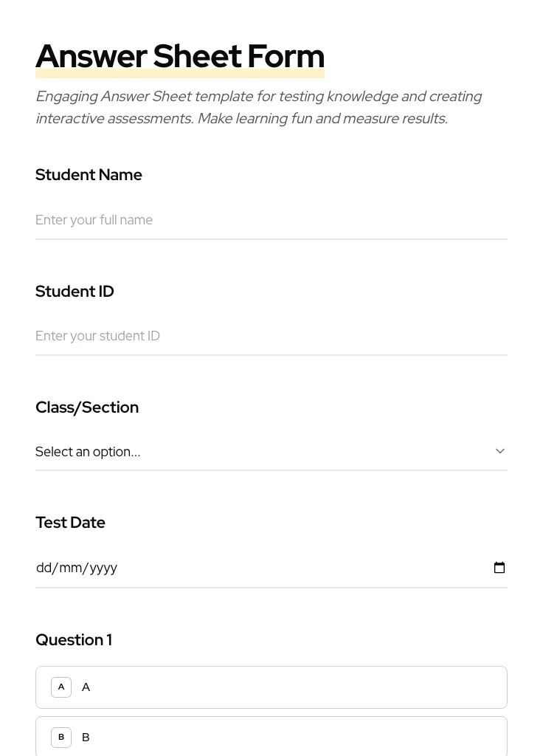Click the Test Date label text

[x=70, y=522]
